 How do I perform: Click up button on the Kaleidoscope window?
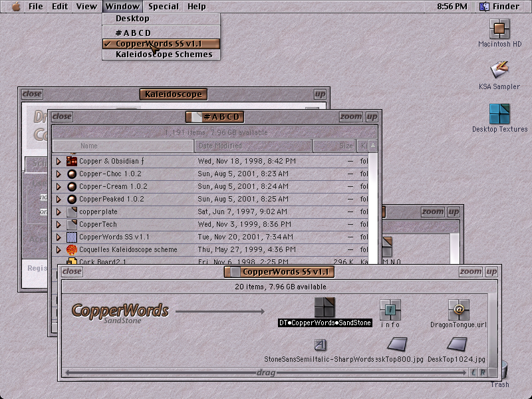tap(320, 94)
